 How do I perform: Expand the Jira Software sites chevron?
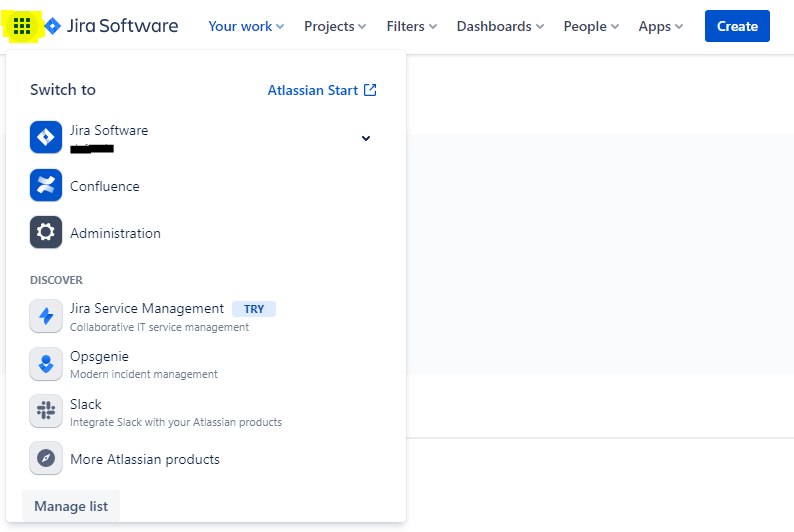366,138
